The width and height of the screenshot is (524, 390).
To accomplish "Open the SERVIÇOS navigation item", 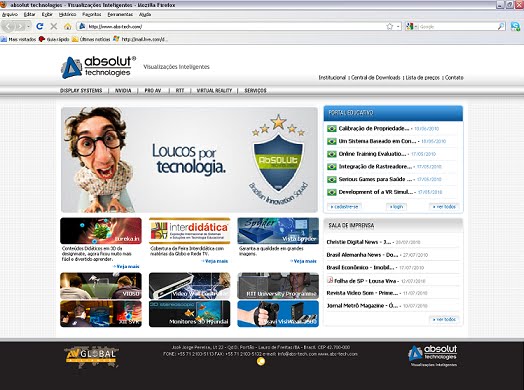I will [255, 91].
